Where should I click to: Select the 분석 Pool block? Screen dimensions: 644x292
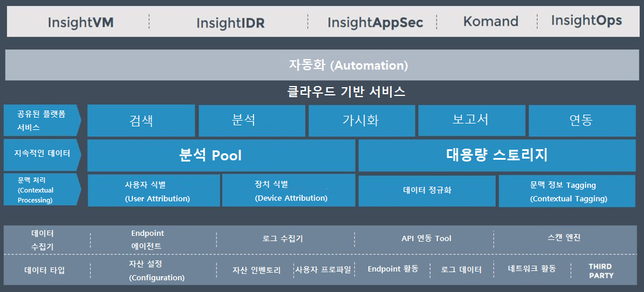[x=221, y=155]
